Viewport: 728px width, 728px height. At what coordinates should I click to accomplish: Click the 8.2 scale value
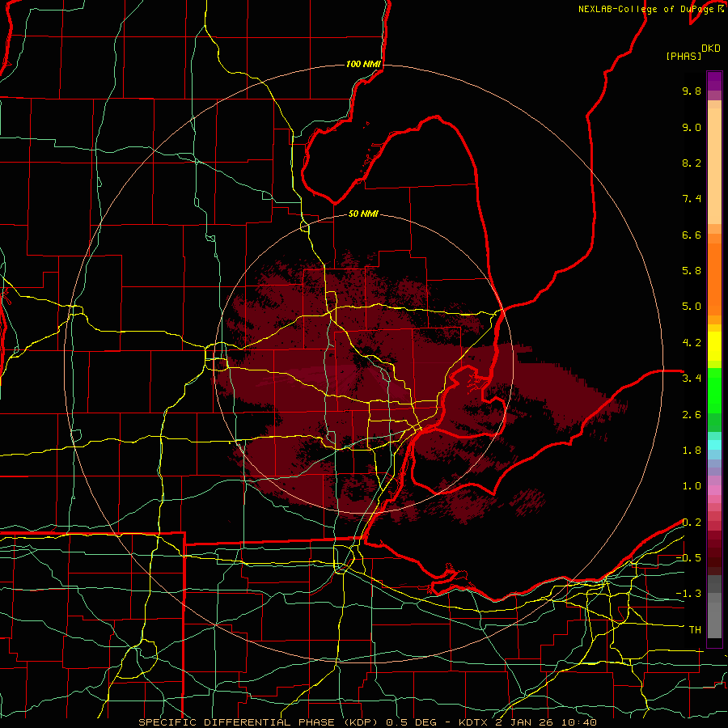pos(692,163)
